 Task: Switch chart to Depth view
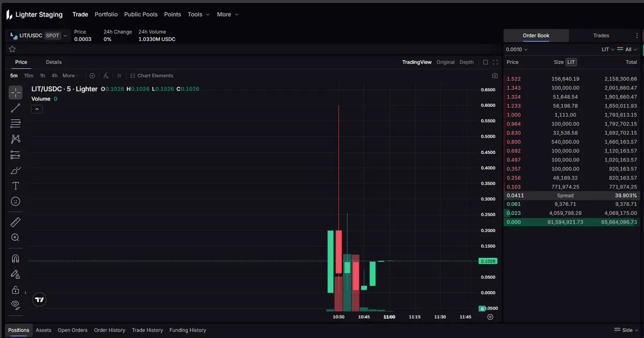(466, 62)
